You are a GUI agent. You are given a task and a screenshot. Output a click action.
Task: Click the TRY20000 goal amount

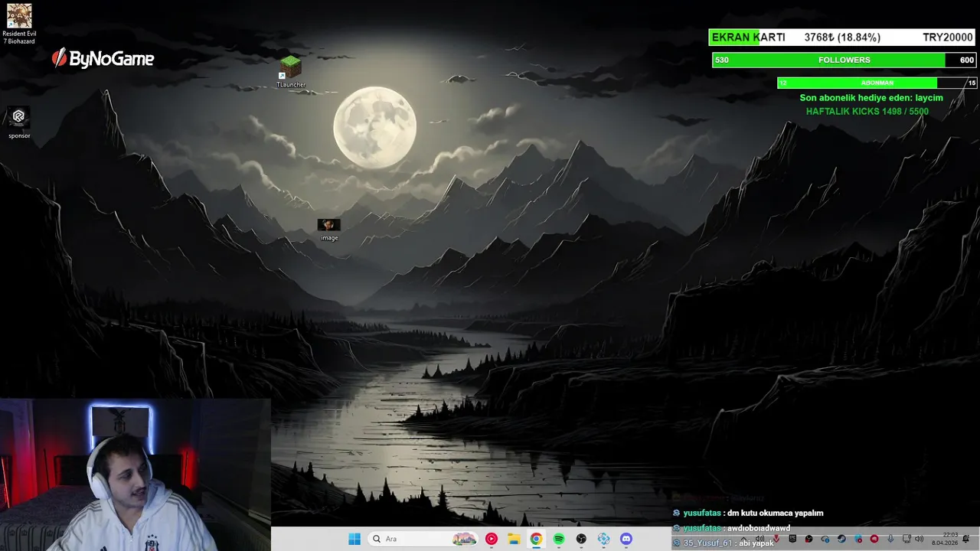click(x=948, y=37)
